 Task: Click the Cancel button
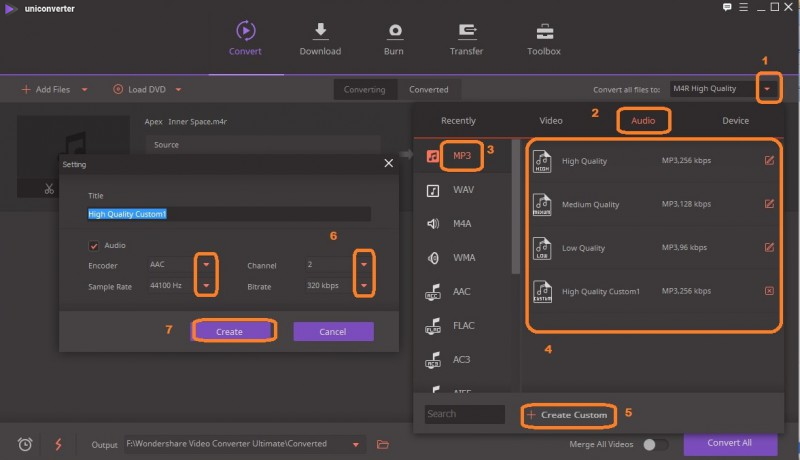pyautogui.click(x=333, y=331)
